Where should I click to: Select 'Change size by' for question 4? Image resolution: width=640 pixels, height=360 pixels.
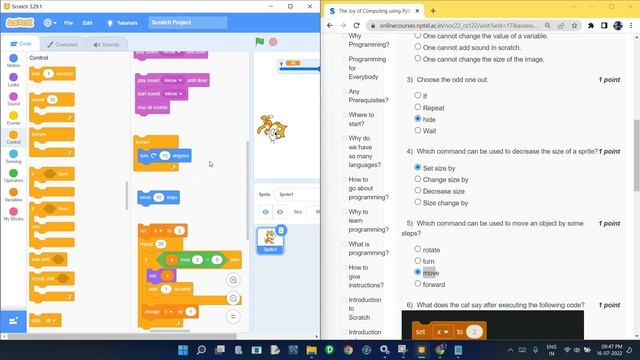tap(418, 179)
